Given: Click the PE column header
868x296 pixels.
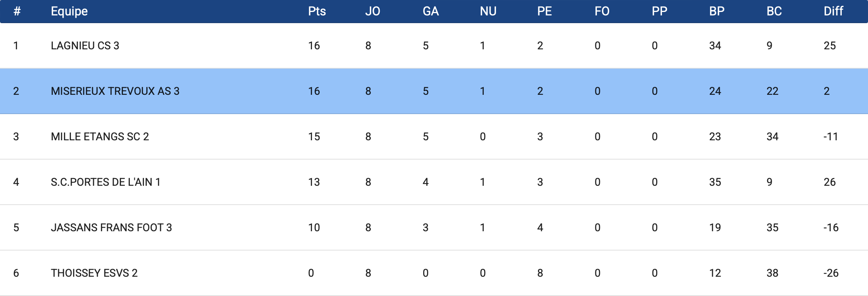Looking at the screenshot, I should click(x=545, y=11).
